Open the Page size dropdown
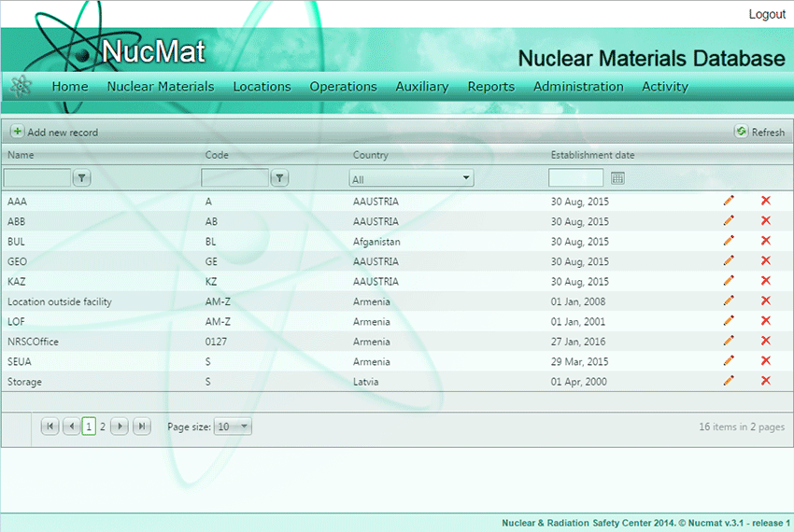The image size is (794, 532). pos(234,427)
